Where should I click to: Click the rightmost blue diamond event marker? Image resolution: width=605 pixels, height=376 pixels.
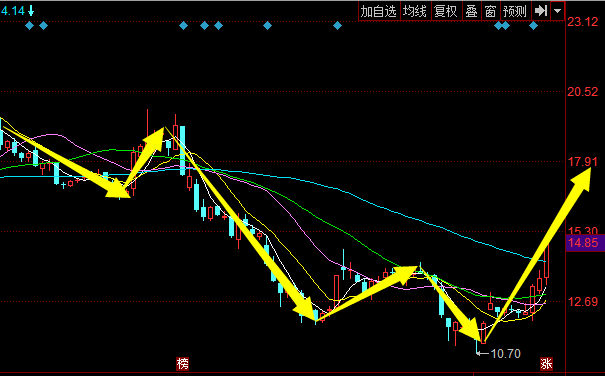[x=533, y=26]
